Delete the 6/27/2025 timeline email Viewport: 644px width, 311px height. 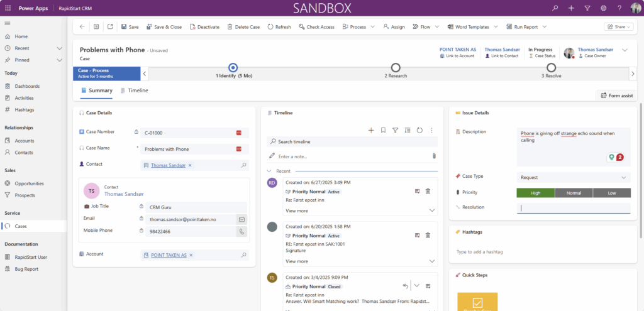pos(428,191)
